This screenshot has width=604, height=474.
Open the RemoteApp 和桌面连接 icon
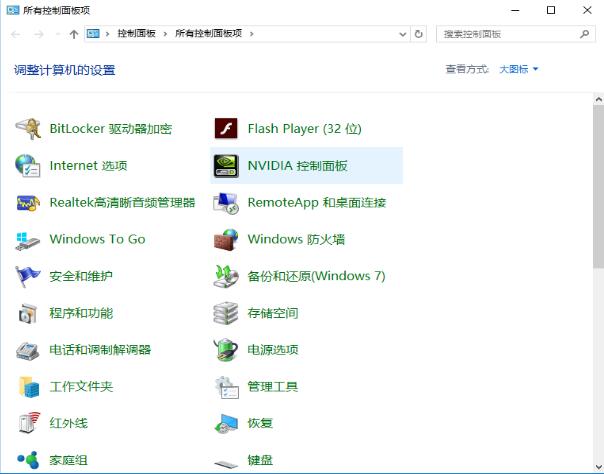pos(226,203)
